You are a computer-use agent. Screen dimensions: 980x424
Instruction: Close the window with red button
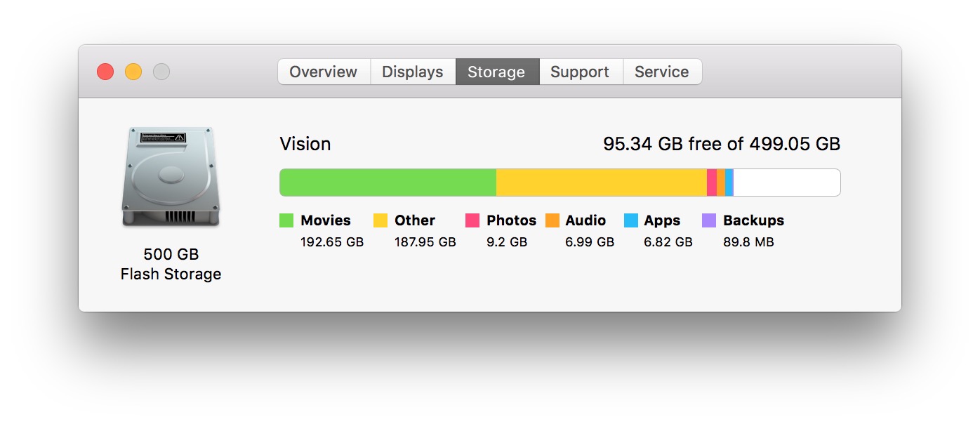tap(105, 72)
